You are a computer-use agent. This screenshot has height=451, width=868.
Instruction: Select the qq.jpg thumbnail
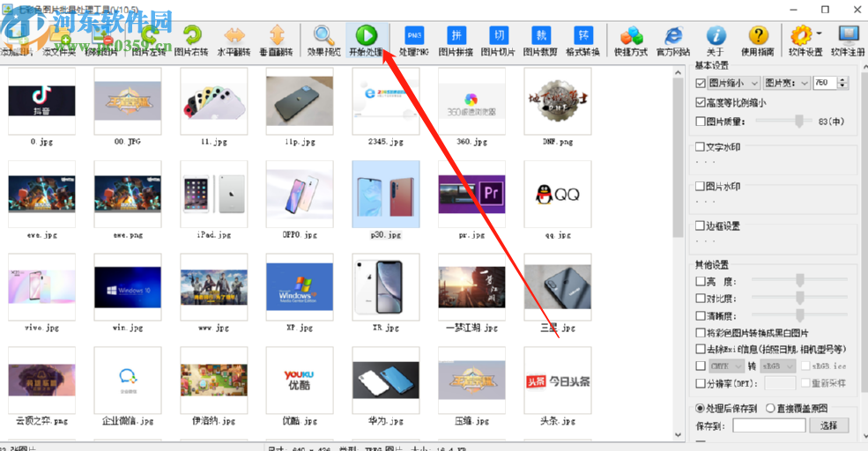(x=558, y=195)
